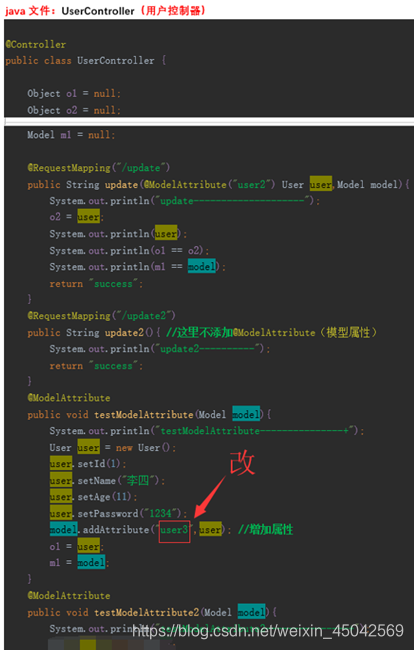Select the @Controller annotation line

click(36, 44)
